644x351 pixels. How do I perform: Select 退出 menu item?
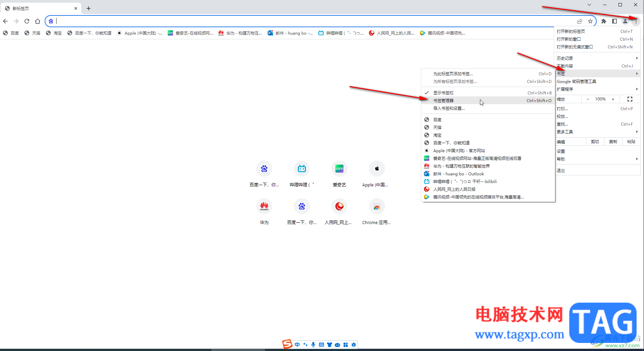pos(597,170)
